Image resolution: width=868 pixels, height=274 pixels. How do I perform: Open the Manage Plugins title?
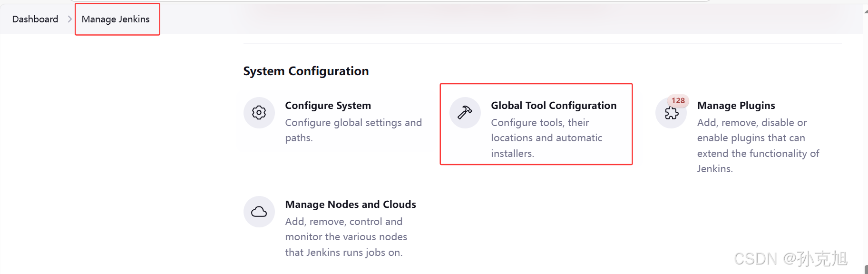(736, 106)
